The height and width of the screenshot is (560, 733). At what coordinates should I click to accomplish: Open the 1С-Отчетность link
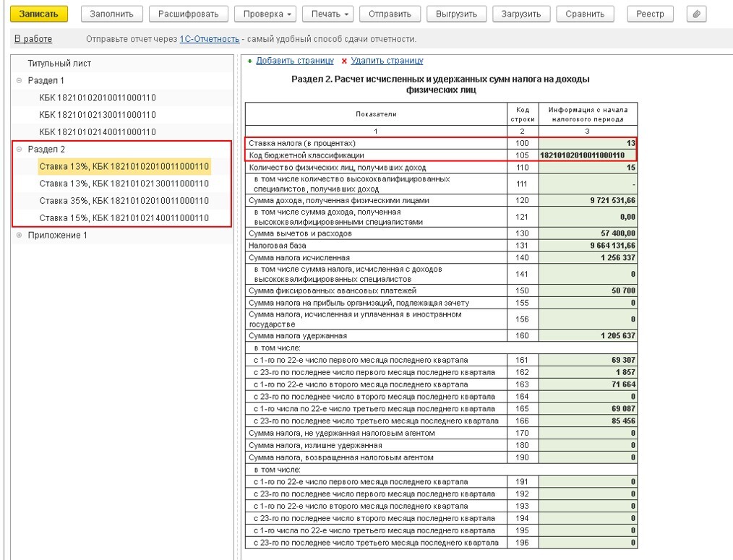coord(210,39)
